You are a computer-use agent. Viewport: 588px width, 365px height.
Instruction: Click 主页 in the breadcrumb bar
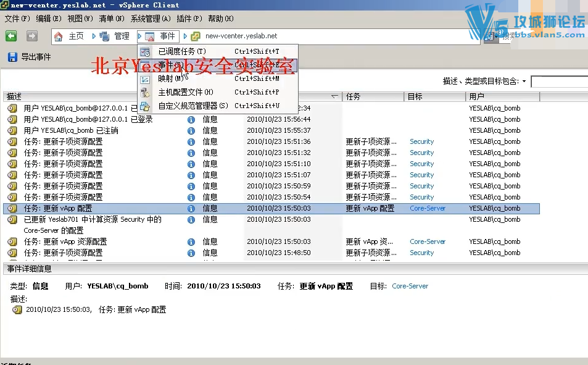(76, 36)
